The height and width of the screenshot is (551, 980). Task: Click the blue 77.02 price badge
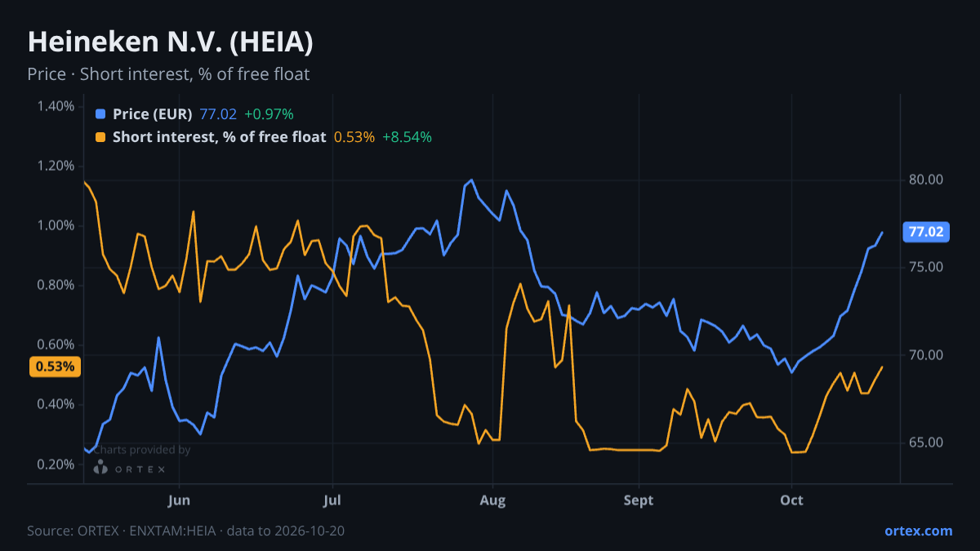[926, 232]
